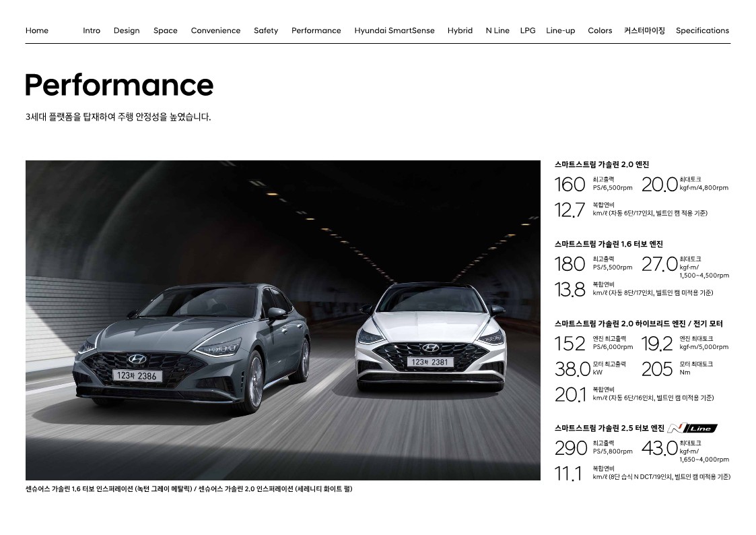This screenshot has height=535, width=756.
Task: Open Hyundai SmartSense section
Action: click(394, 30)
